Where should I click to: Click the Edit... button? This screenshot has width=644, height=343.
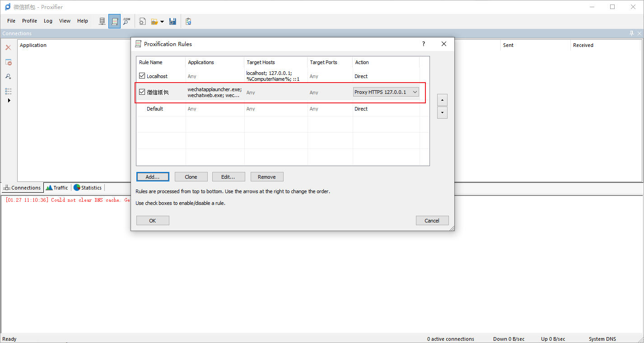point(229,177)
